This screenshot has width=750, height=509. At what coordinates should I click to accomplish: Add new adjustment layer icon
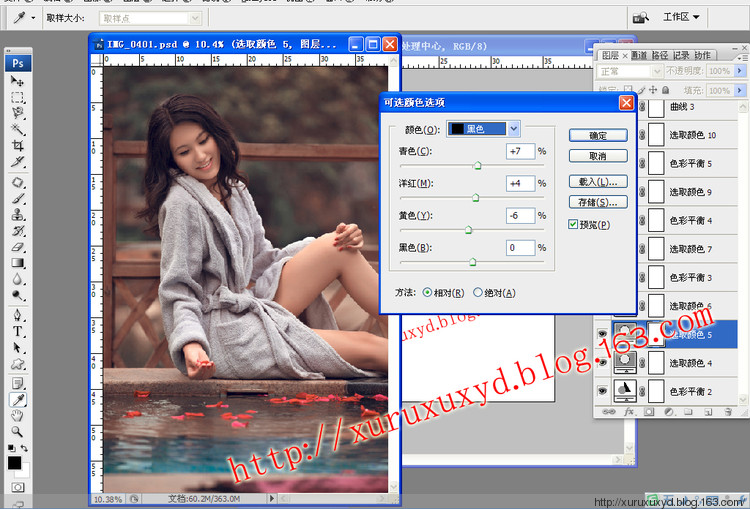click(x=669, y=412)
